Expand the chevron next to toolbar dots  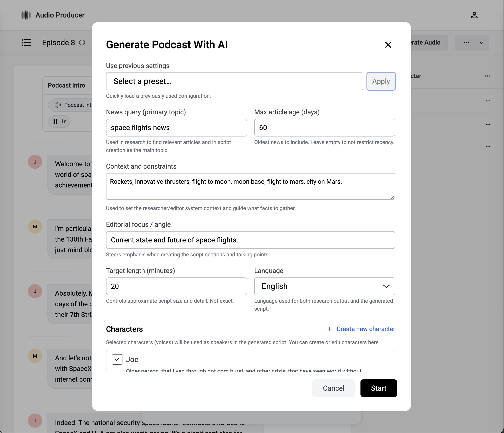tap(481, 43)
